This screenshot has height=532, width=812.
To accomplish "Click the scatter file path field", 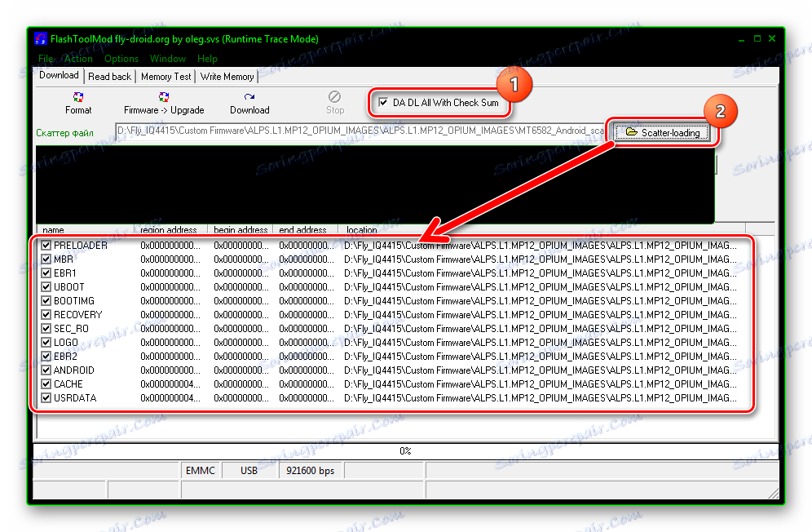I will coord(360,131).
